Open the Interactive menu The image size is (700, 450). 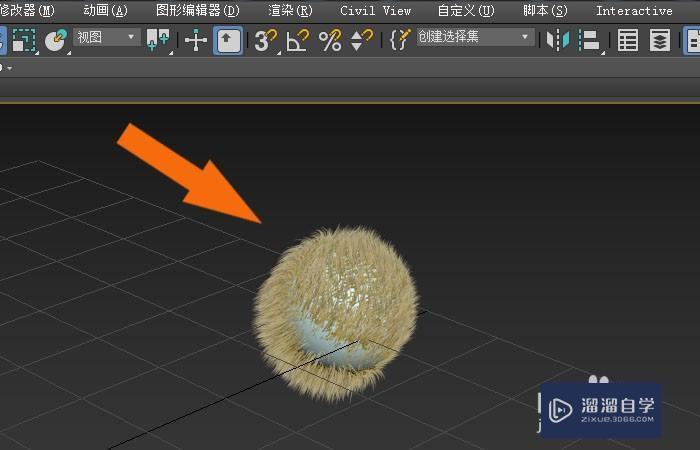click(634, 10)
